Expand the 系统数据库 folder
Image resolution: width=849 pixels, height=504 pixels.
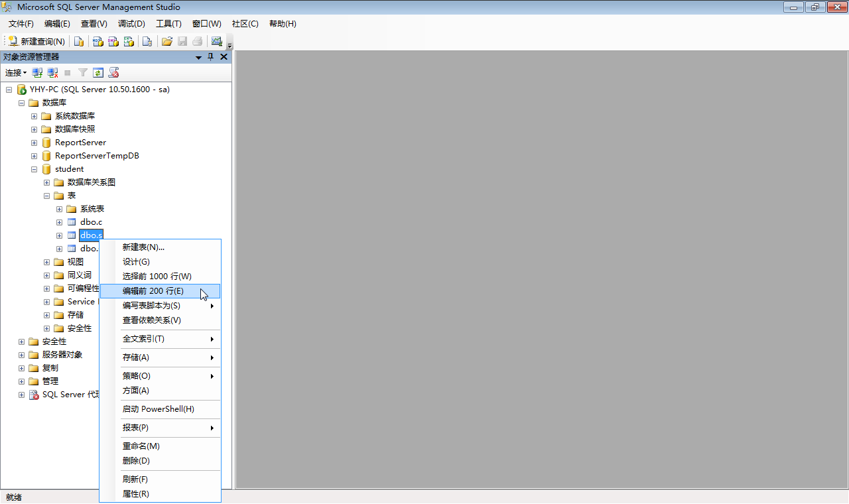34,116
